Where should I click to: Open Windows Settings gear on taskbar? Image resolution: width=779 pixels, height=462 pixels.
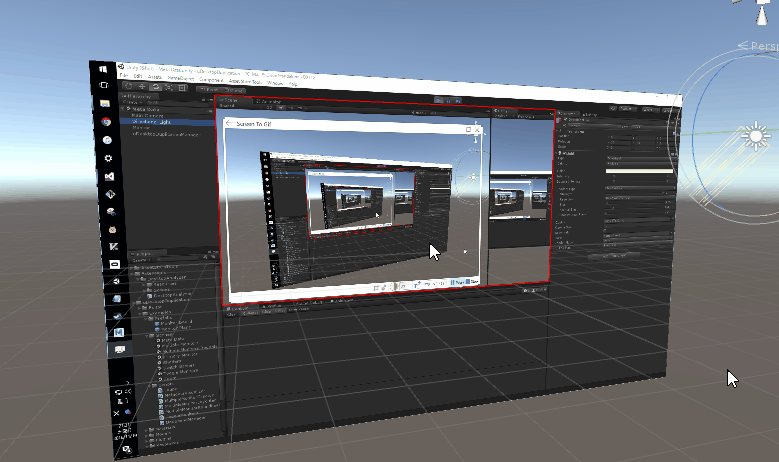(108, 158)
